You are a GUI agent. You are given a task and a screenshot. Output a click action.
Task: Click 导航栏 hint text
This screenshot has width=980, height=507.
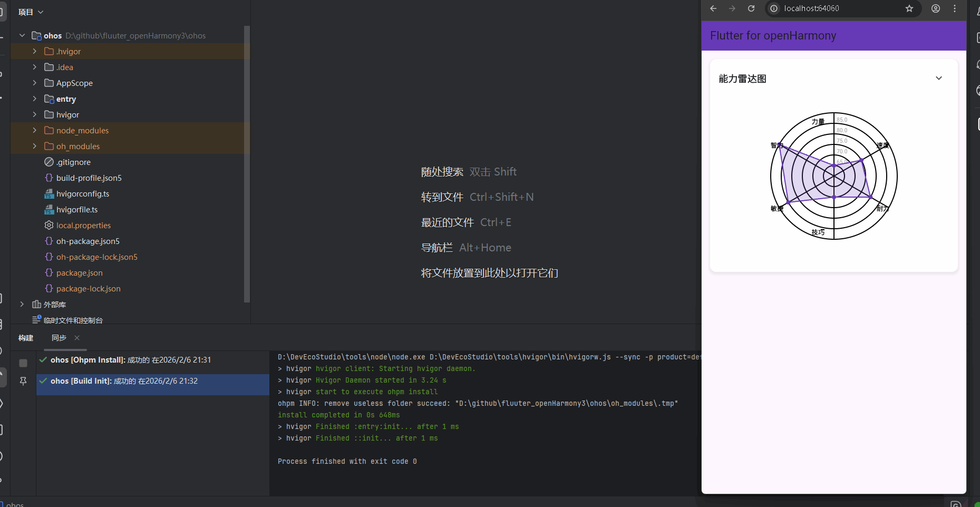tap(437, 248)
